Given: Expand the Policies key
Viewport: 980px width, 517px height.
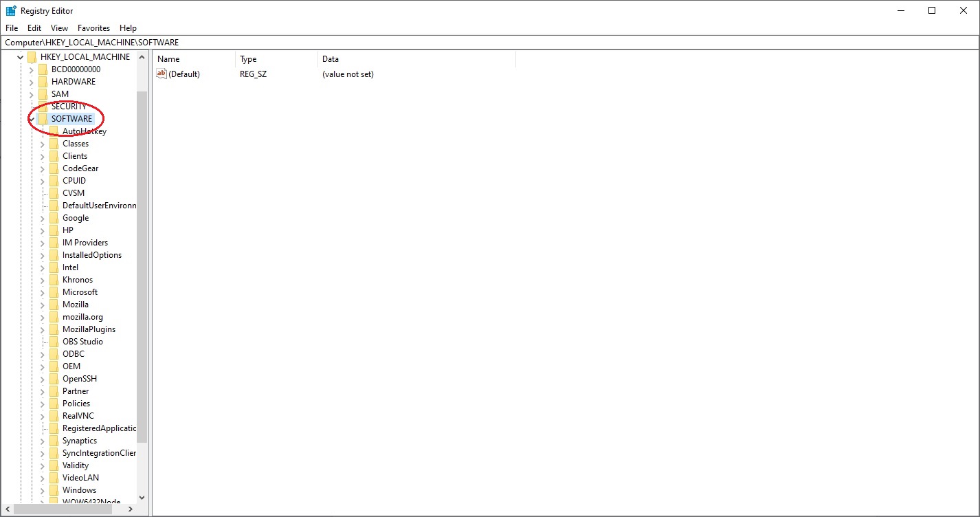Looking at the screenshot, I should click(x=42, y=404).
